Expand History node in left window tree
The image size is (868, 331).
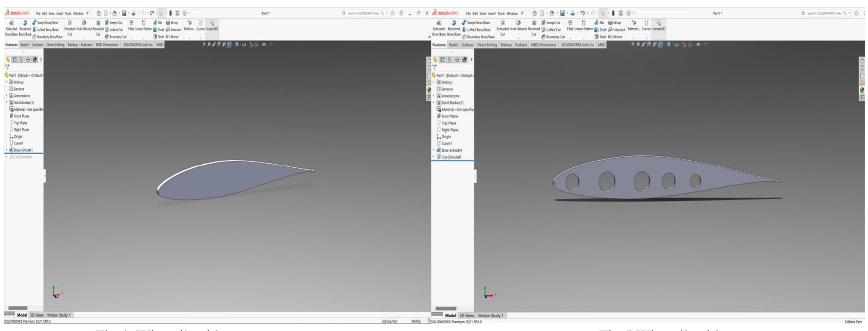(x=6, y=82)
